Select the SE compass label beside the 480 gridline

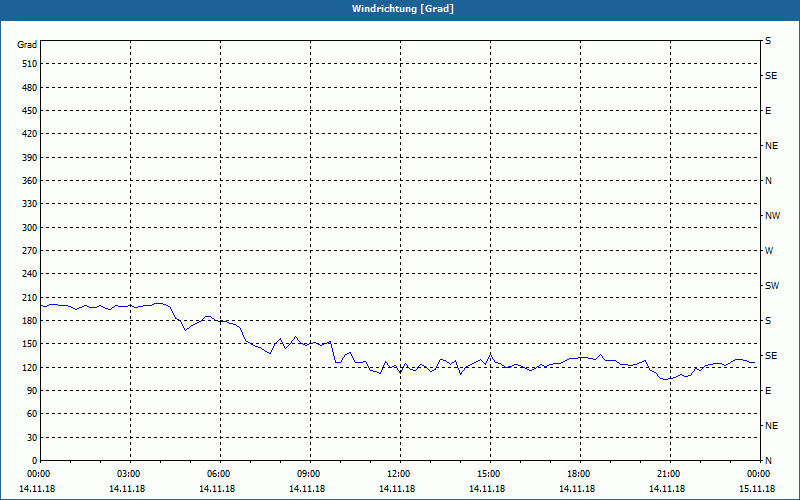tap(771, 76)
